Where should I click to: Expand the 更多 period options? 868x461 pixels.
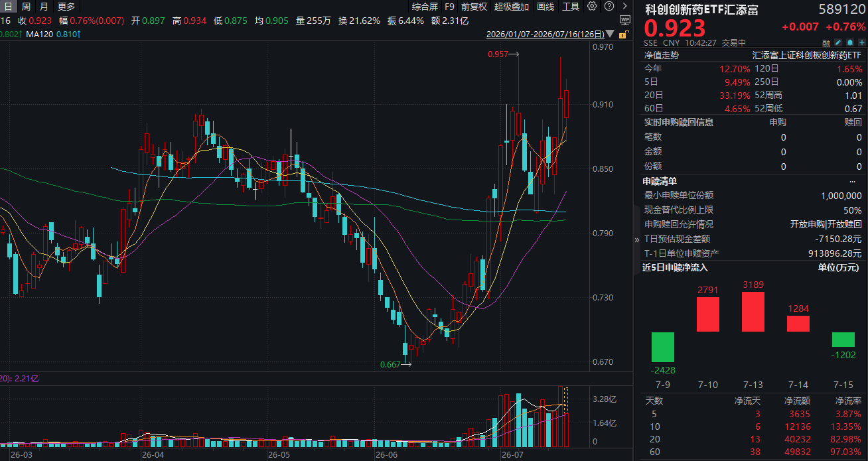point(66,7)
